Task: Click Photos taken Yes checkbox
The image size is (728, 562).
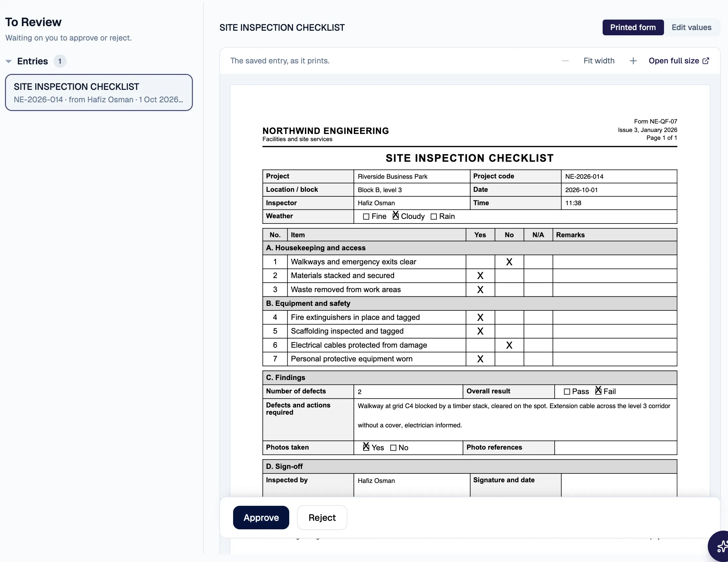Action: [x=366, y=447]
